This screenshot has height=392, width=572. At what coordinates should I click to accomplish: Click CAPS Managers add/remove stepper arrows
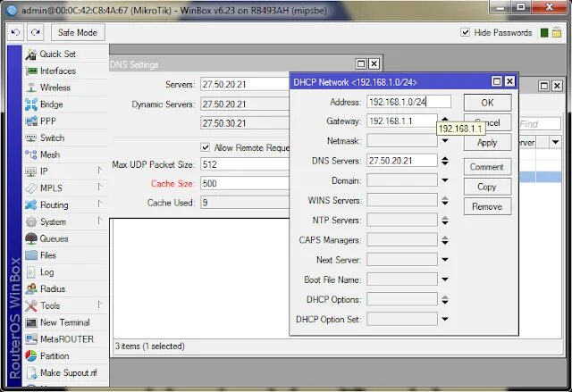(445, 240)
